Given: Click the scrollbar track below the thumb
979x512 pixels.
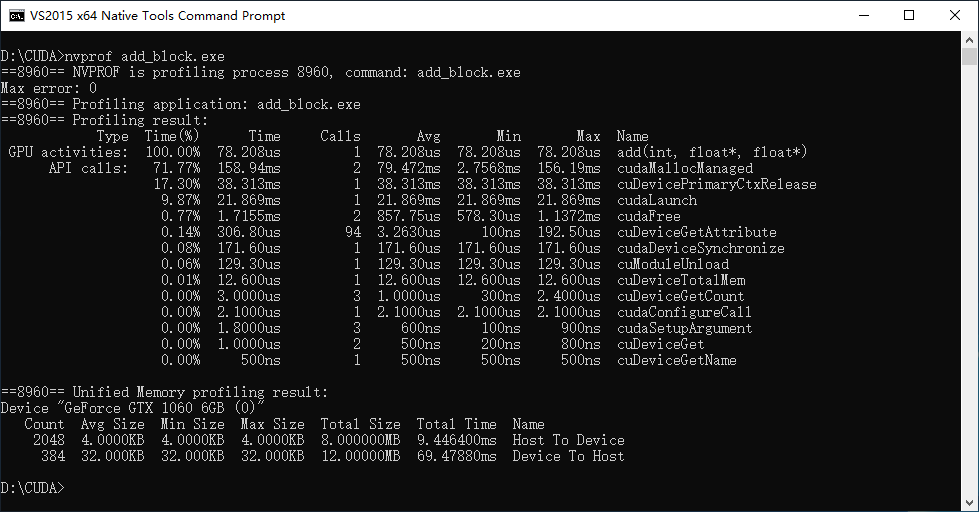Looking at the screenshot, I should 969,281.
